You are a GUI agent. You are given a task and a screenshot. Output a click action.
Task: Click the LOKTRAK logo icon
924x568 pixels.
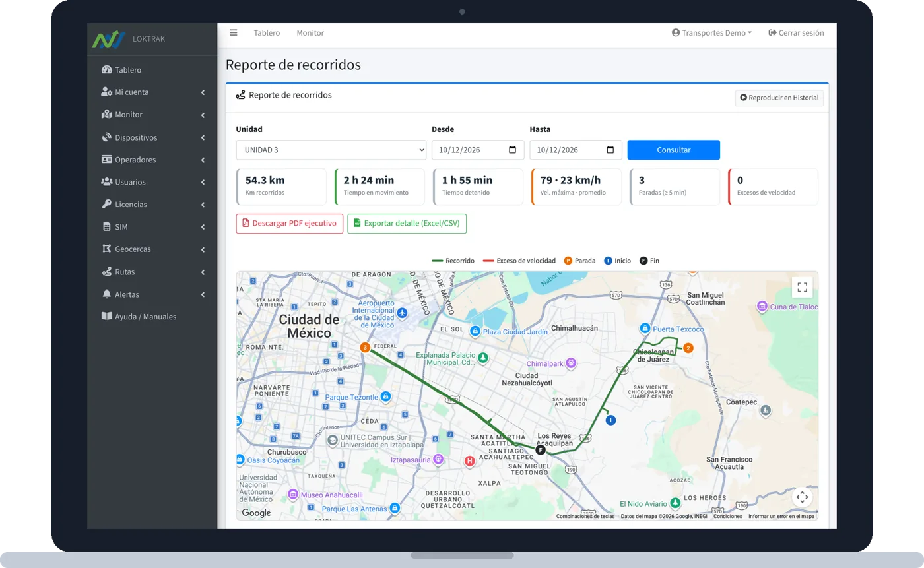coord(108,39)
